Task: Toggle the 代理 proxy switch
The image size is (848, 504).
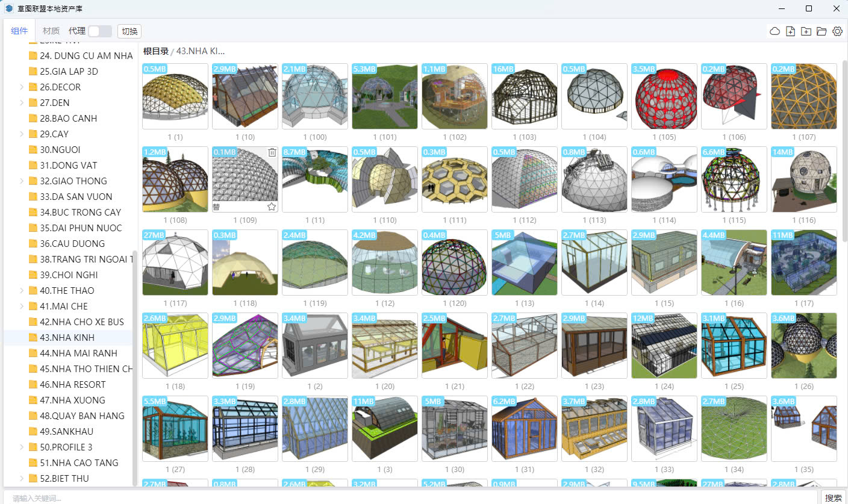Action: (99, 31)
